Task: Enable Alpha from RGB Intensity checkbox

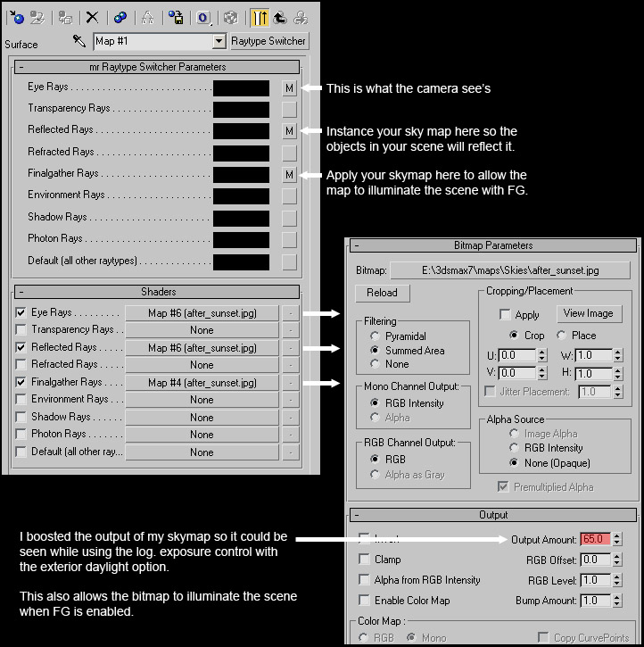Action: [x=364, y=580]
